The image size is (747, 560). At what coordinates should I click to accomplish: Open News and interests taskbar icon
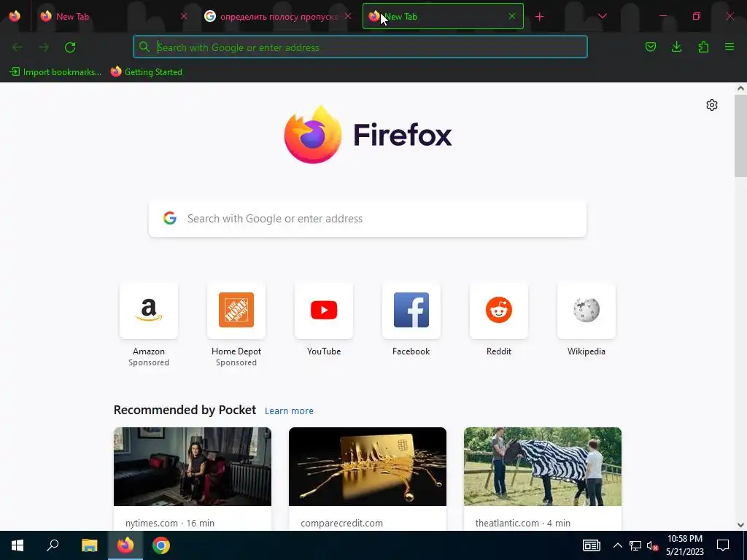pyautogui.click(x=591, y=545)
